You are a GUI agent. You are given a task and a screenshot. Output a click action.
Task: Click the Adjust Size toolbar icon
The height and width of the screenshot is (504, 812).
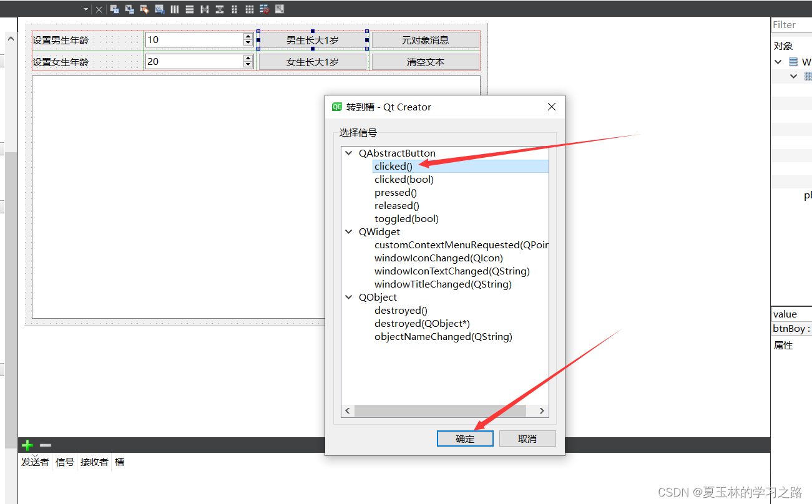tap(280, 9)
